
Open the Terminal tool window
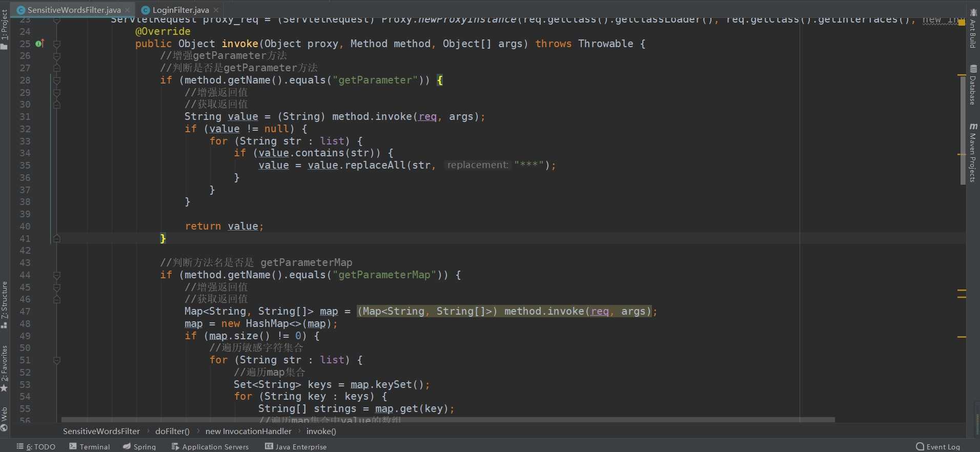[90, 447]
